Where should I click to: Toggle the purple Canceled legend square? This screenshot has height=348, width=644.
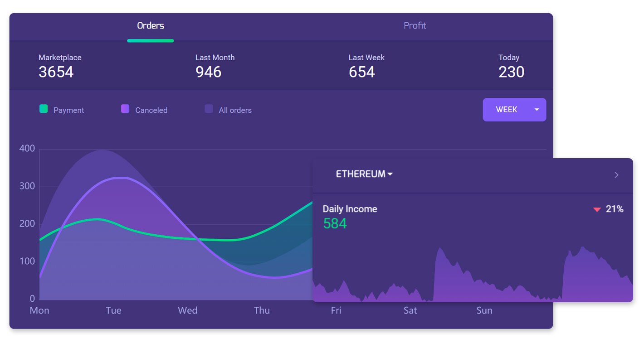125,109
